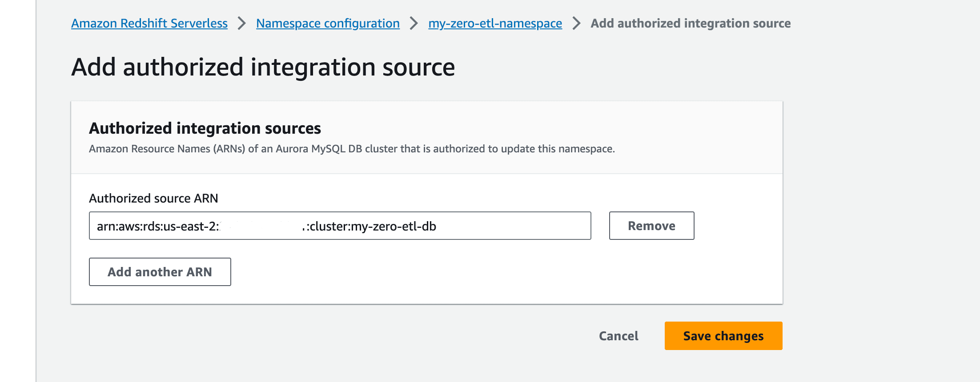The image size is (980, 382).
Task: Click the Authorized source ARN label
Action: [153, 198]
